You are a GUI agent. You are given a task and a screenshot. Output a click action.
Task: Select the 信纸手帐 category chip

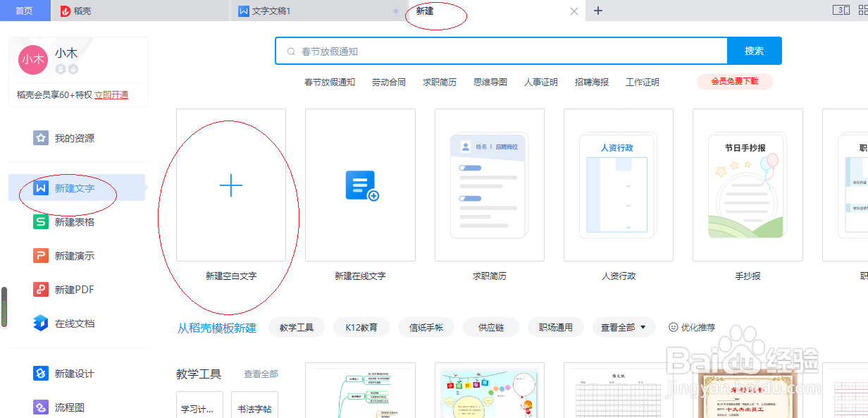(x=426, y=327)
